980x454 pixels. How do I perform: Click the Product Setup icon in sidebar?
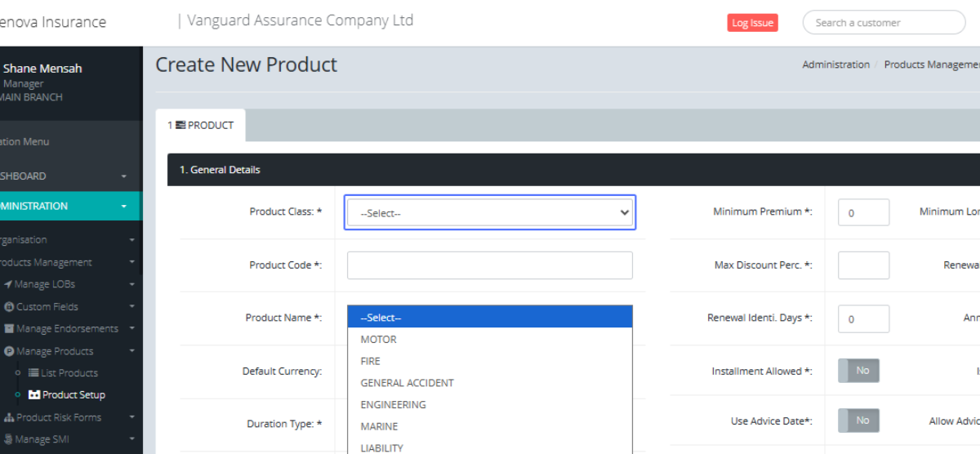tap(33, 395)
